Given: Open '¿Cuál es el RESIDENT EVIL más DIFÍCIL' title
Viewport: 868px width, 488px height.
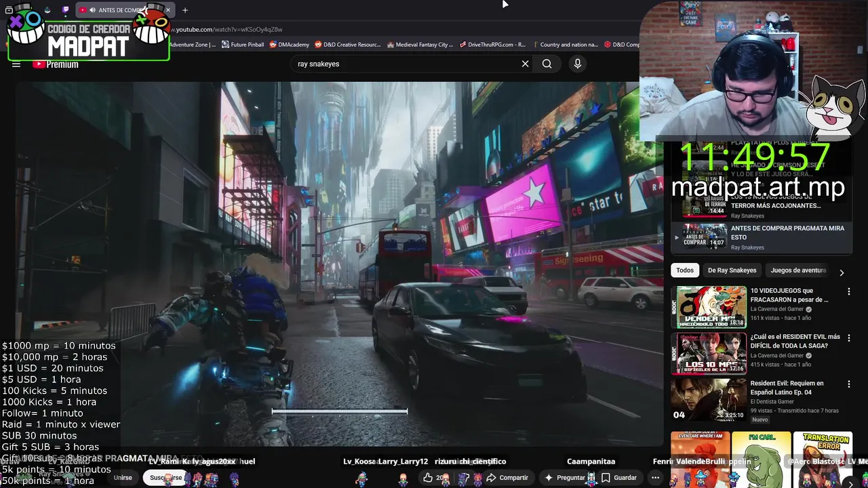Looking at the screenshot, I should tap(795, 341).
